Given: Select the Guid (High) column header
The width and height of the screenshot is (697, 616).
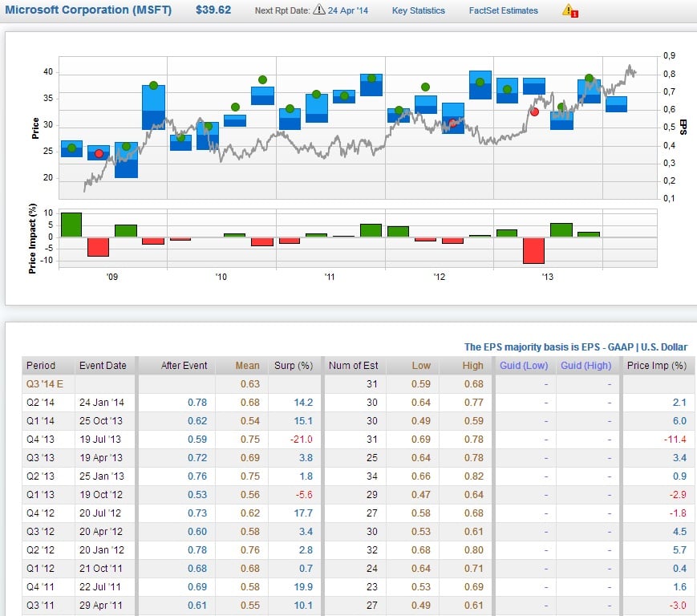Looking at the screenshot, I should click(585, 365).
